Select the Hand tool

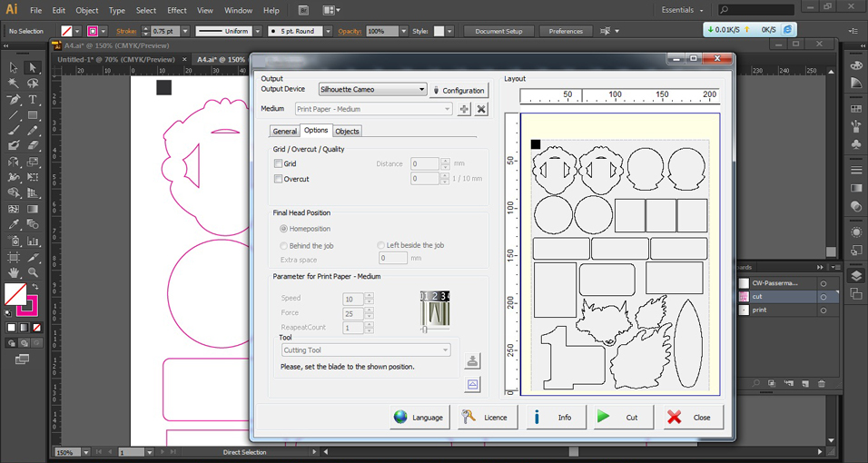[14, 272]
